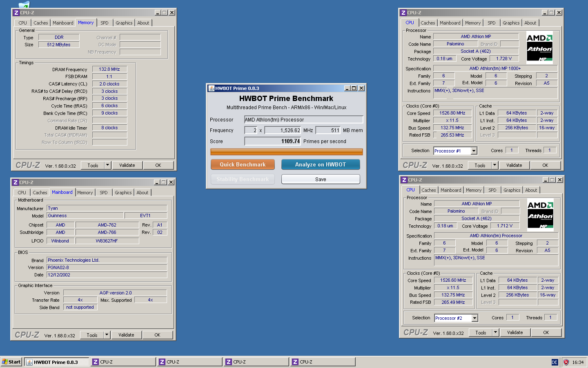
Task: Save the HWBOT Prime result
Action: (321, 179)
